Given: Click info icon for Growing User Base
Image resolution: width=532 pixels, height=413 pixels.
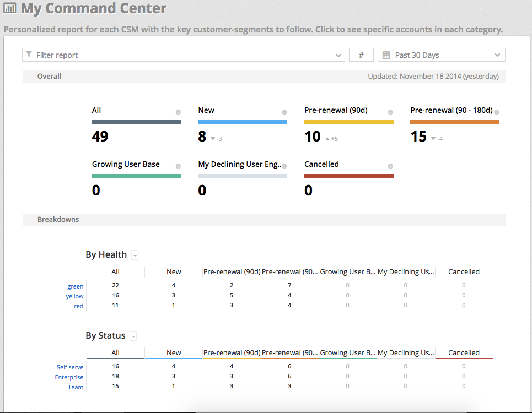Looking at the screenshot, I should pos(178,166).
